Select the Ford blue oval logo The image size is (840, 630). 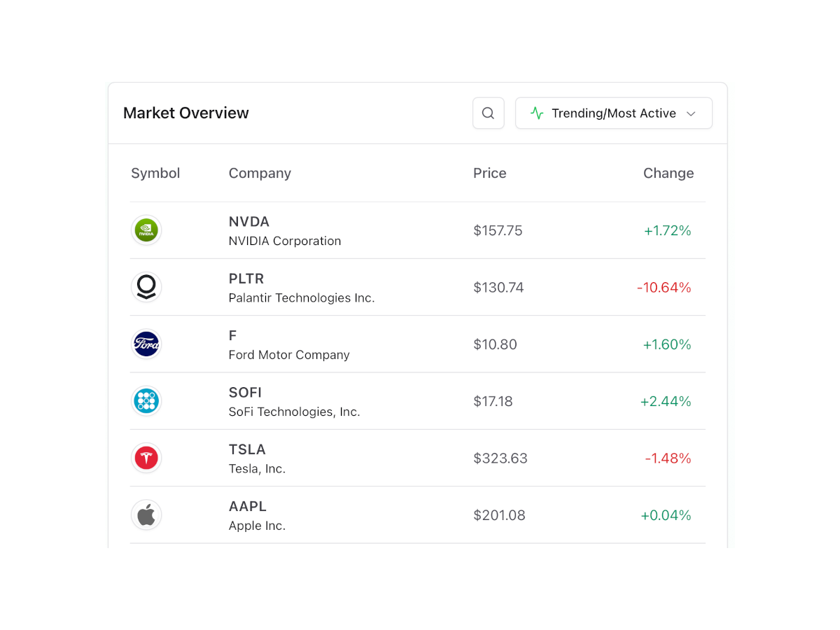[x=146, y=344]
